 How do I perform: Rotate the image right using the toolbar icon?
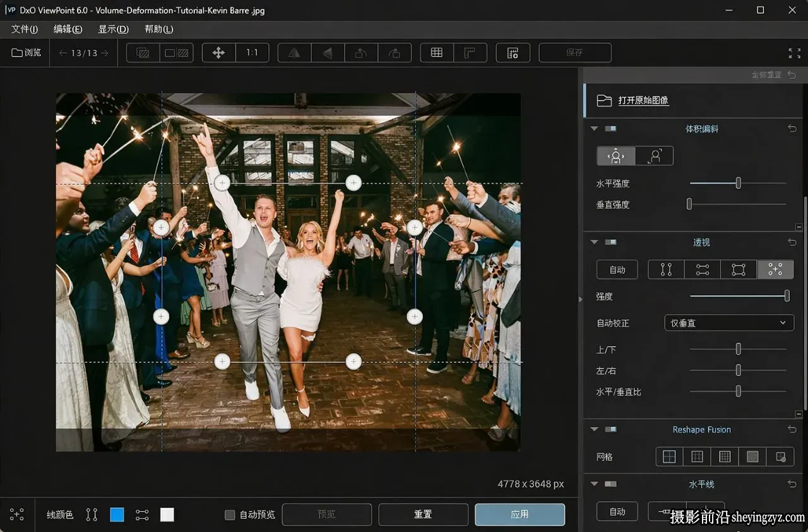pyautogui.click(x=395, y=53)
